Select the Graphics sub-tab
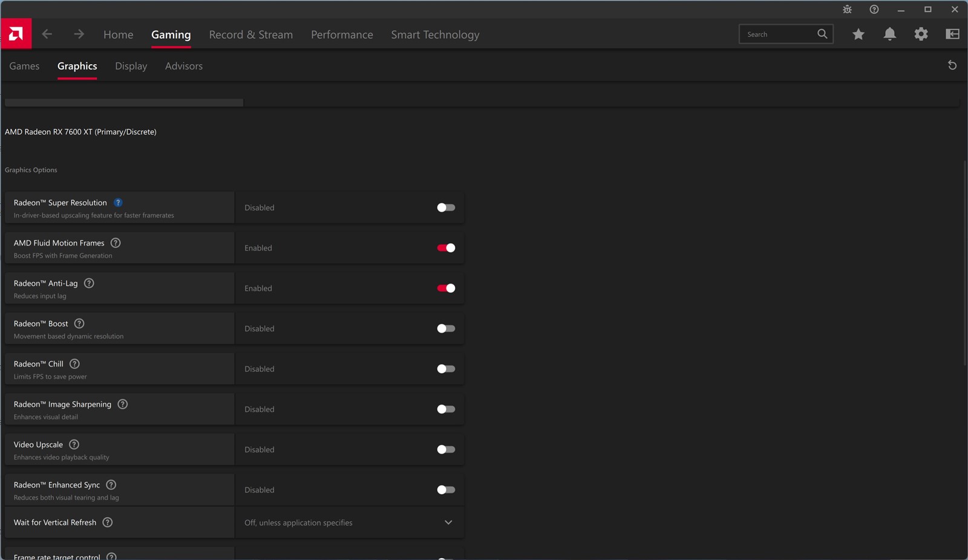The image size is (968, 560). pyautogui.click(x=77, y=66)
